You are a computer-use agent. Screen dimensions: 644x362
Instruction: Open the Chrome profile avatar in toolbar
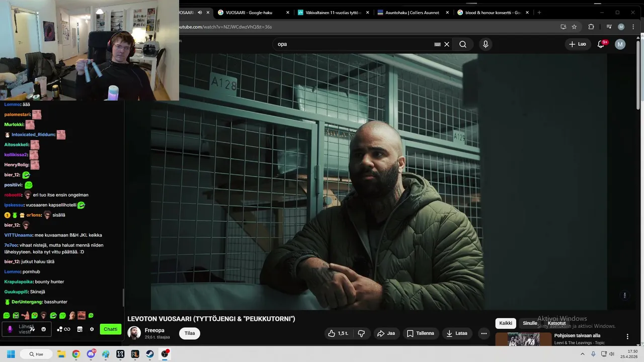[x=621, y=27]
